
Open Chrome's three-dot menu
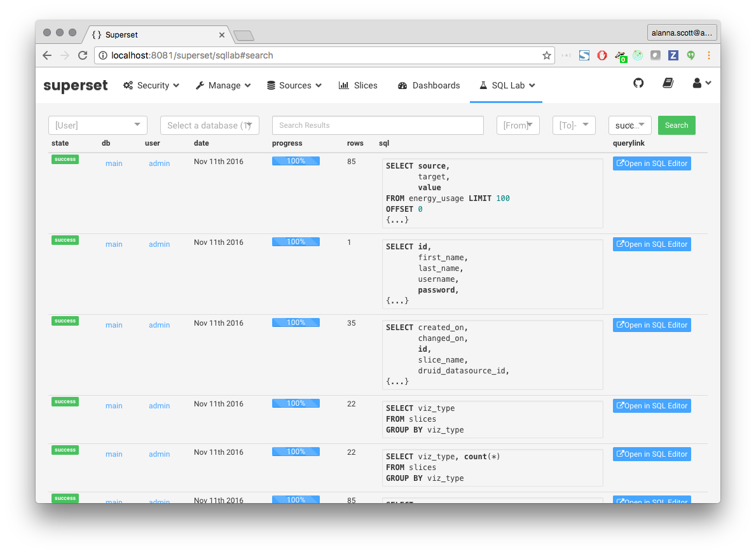pos(708,55)
